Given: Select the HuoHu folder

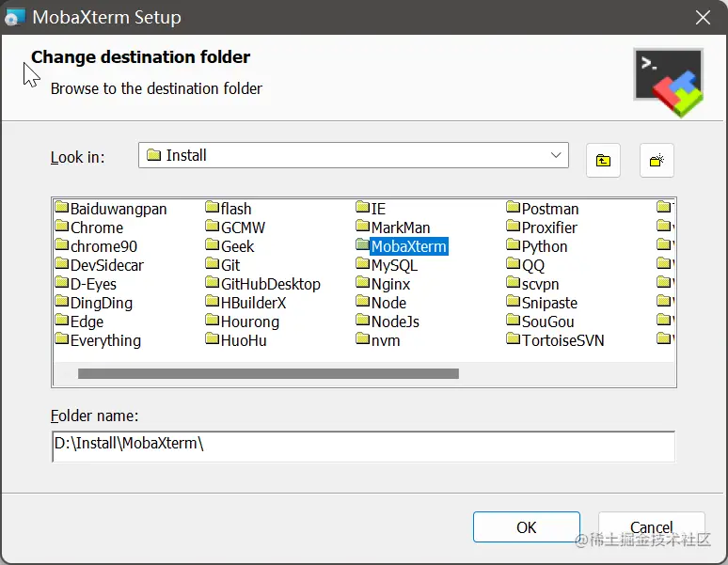Looking at the screenshot, I should pyautogui.click(x=236, y=340).
